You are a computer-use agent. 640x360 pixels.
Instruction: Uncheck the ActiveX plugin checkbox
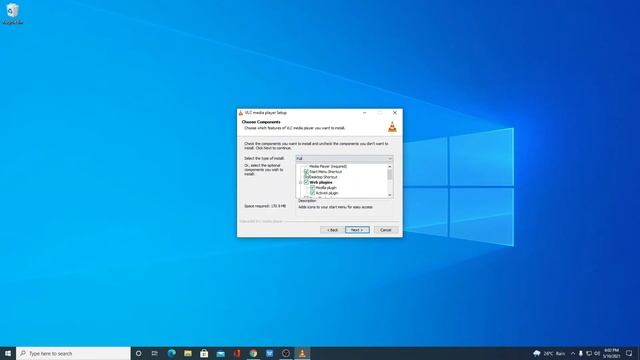click(x=312, y=193)
